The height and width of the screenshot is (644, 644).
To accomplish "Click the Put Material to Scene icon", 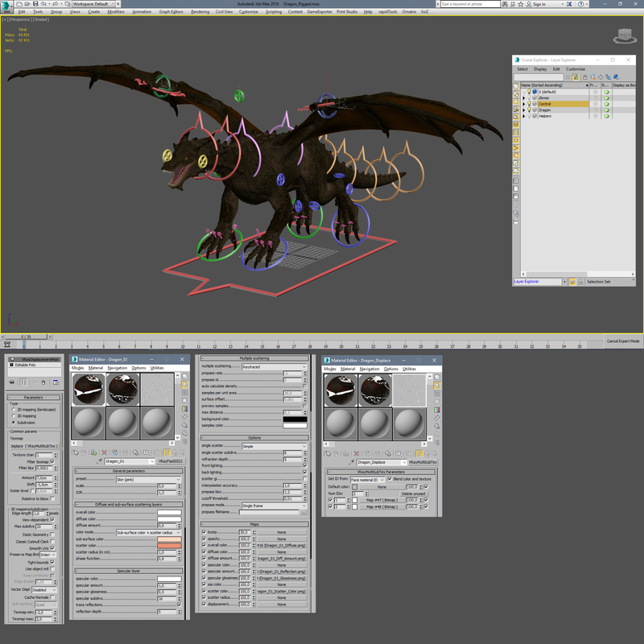I will 83,452.
